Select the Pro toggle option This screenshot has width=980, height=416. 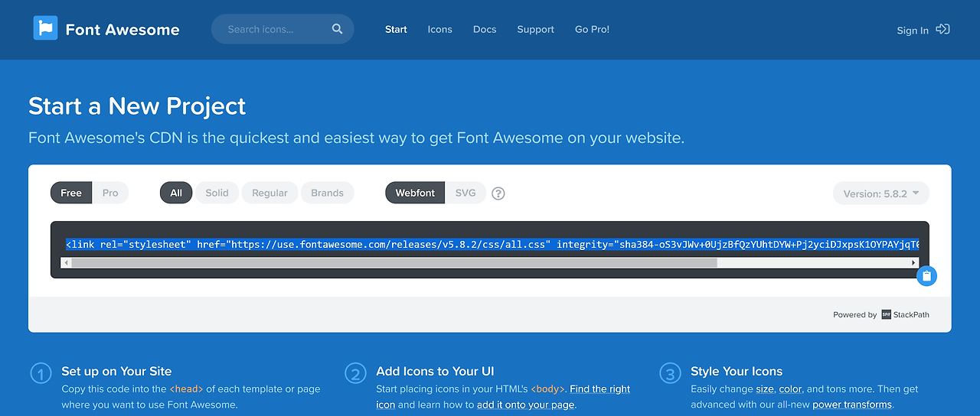[x=110, y=193]
